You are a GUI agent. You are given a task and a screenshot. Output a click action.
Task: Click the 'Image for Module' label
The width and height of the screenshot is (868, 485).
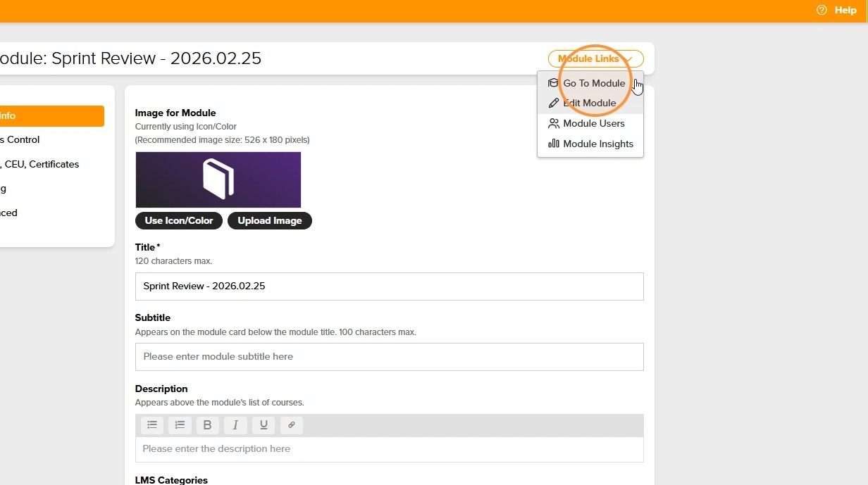(175, 113)
